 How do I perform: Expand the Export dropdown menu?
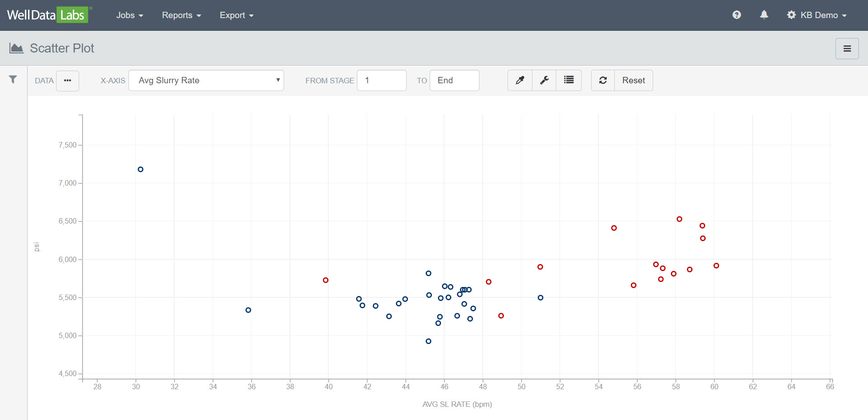[x=236, y=15]
